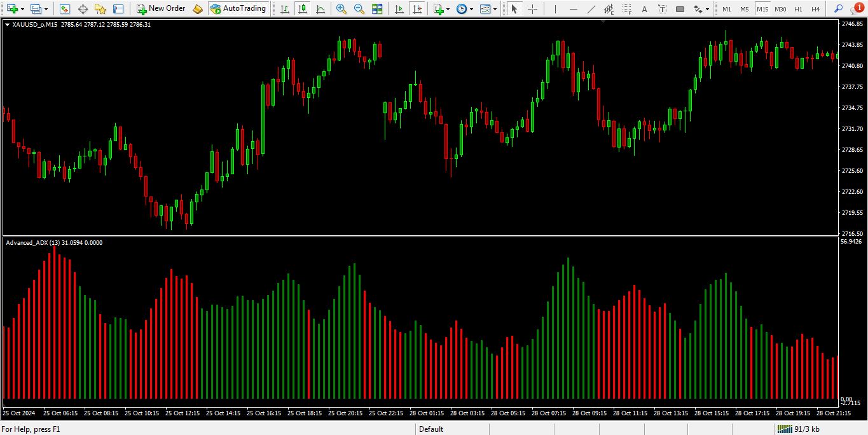Switch to the H1 timeframe

(x=798, y=9)
